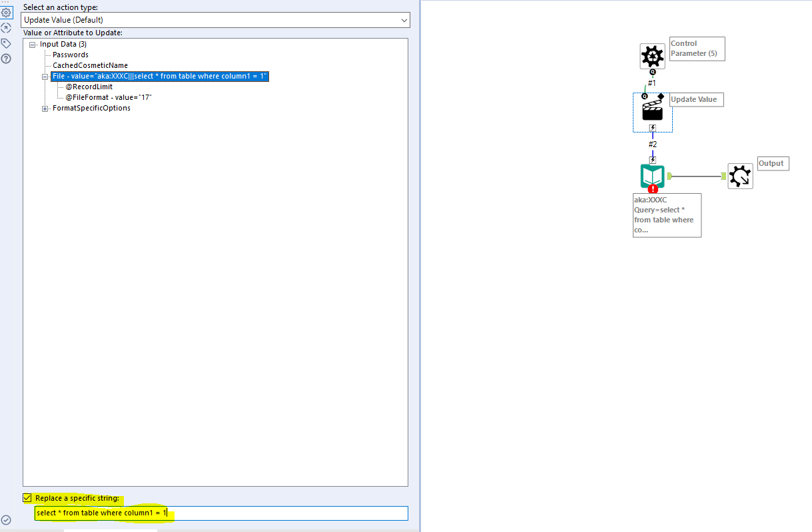Select the Macro Output tool near Output label
Viewport: 812px width, 532px height.
tap(740, 175)
